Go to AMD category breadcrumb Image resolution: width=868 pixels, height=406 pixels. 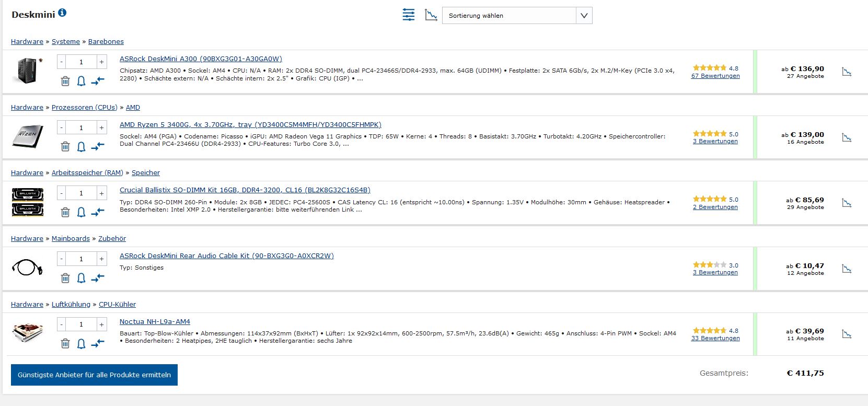(x=133, y=108)
